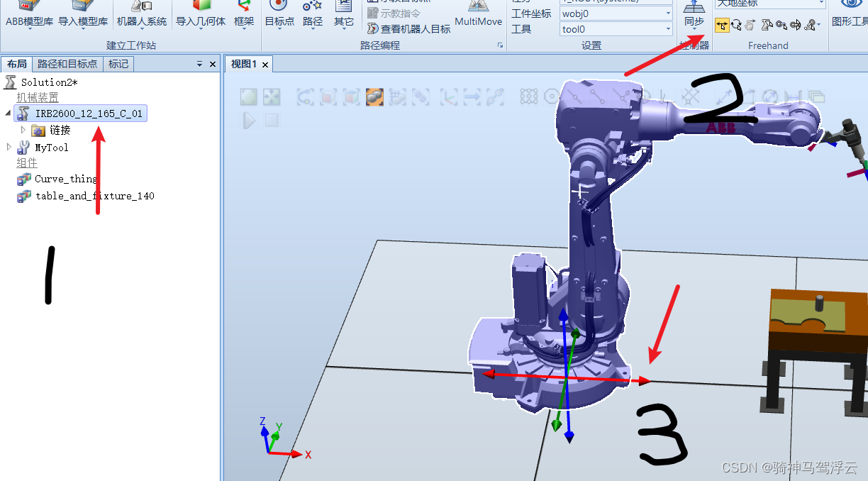
Task: Click the surface selection icon in viewport toolbar
Action: tap(328, 96)
